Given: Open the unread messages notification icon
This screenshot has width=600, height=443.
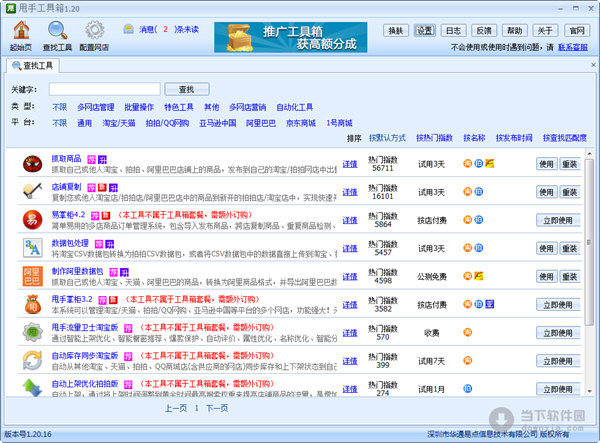Looking at the screenshot, I should 128,29.
